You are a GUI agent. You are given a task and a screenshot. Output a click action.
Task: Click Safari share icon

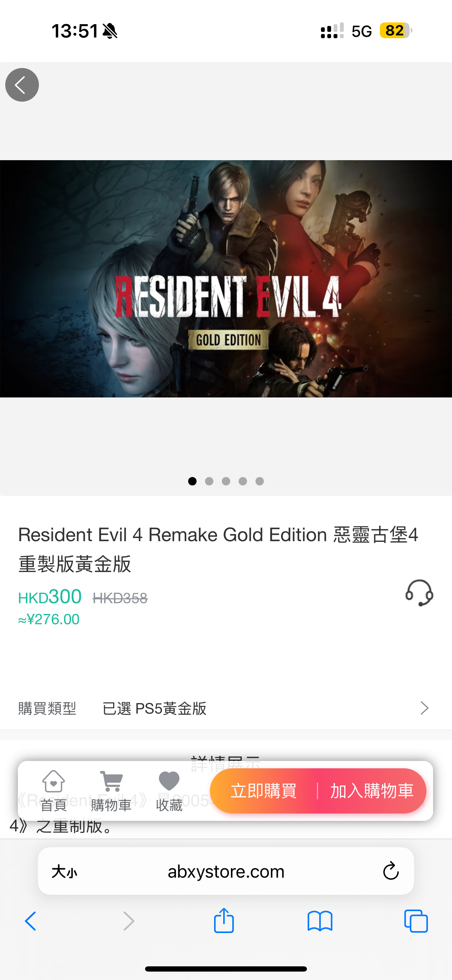(224, 921)
